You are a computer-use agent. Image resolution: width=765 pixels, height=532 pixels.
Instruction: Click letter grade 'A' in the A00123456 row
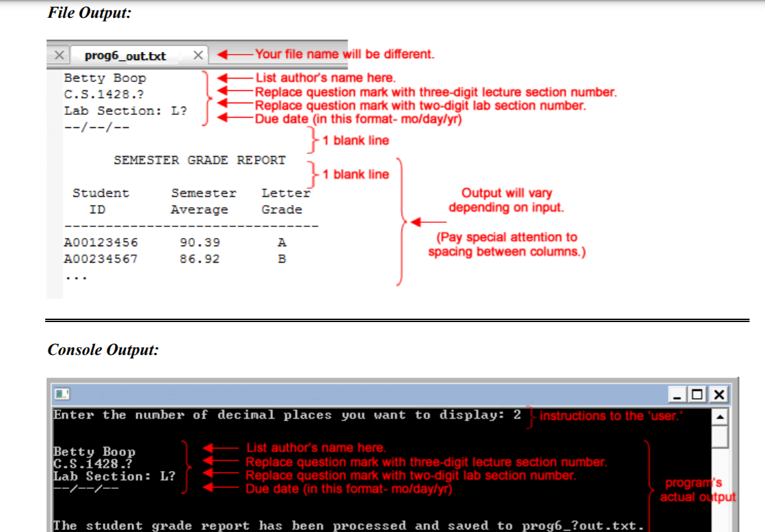tap(282, 243)
